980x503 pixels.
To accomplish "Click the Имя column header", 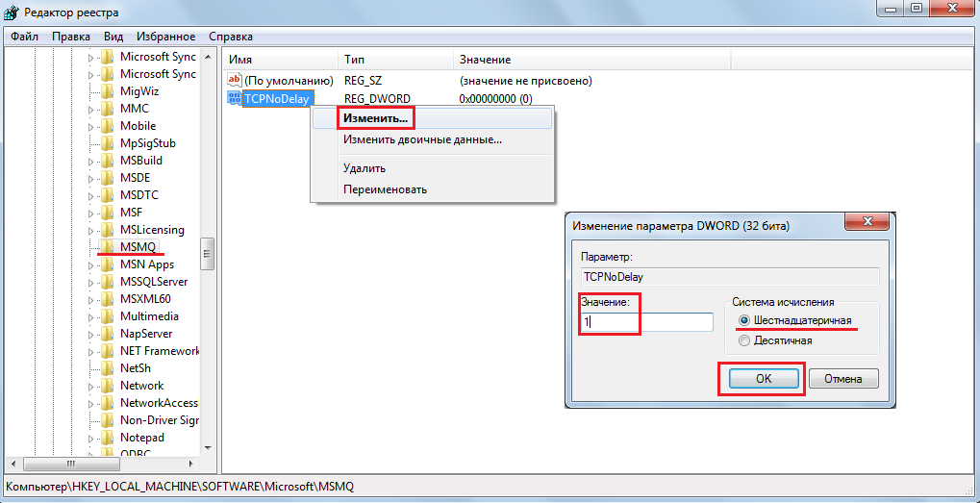I will (281, 60).
